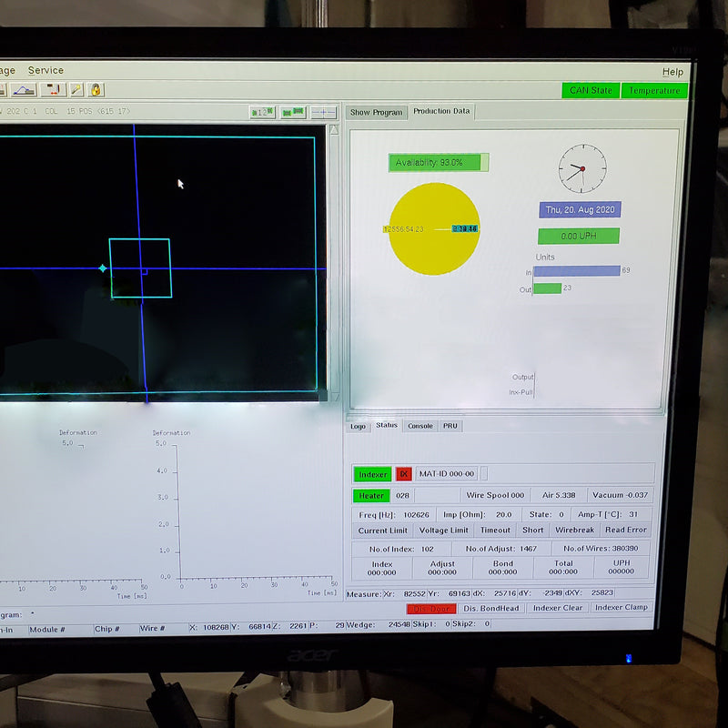Click the camera view vertical scrollbar up arrow

[334, 129]
